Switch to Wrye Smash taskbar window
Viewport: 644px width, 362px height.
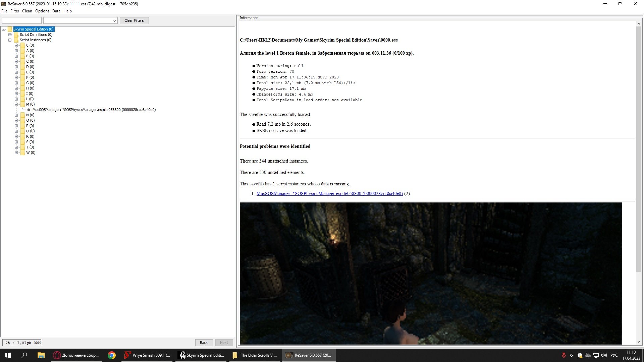[x=147, y=355]
